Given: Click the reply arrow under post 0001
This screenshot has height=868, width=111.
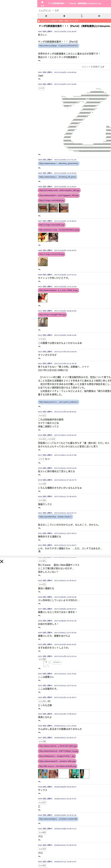Looking at the screenshot, I should (39, 61).
